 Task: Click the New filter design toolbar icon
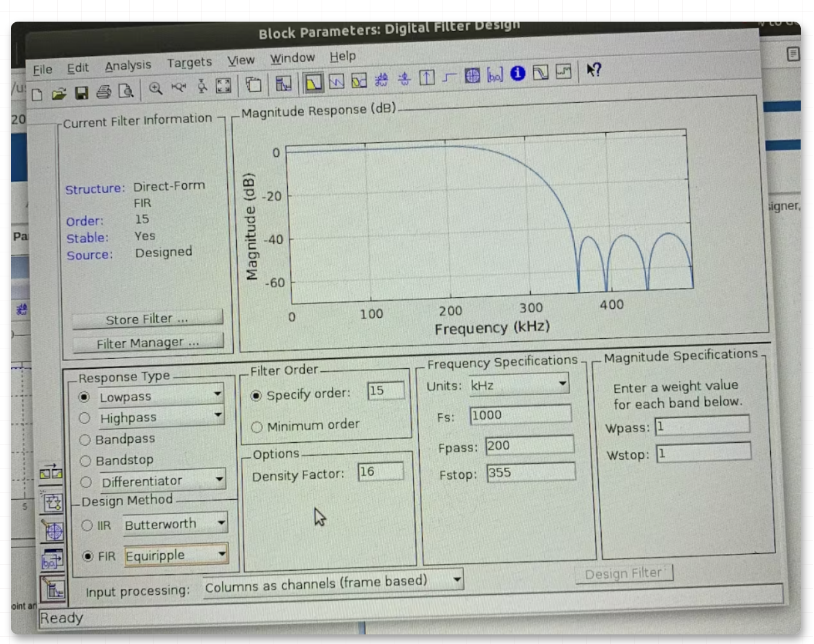pyautogui.click(x=37, y=94)
